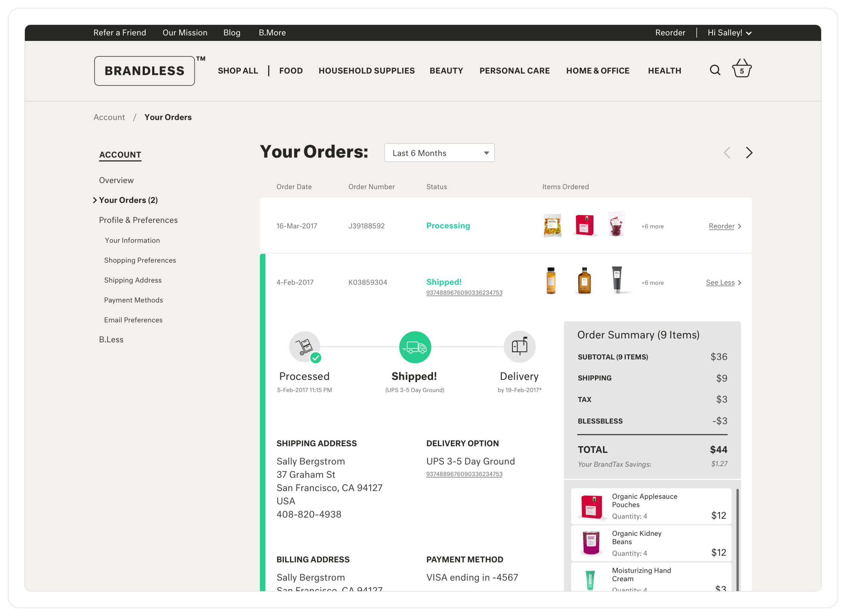Image resolution: width=846 pixels, height=616 pixels.
Task: Open gray tube thumbnail in Shipped order
Action: [617, 280]
